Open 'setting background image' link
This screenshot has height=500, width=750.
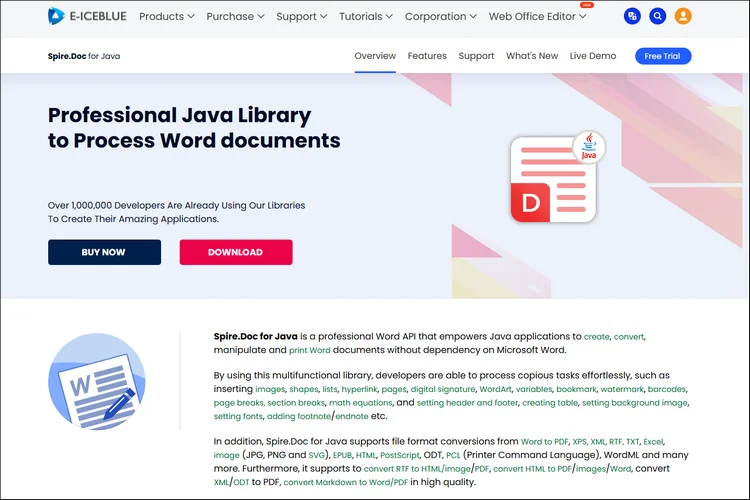pyautogui.click(x=635, y=403)
